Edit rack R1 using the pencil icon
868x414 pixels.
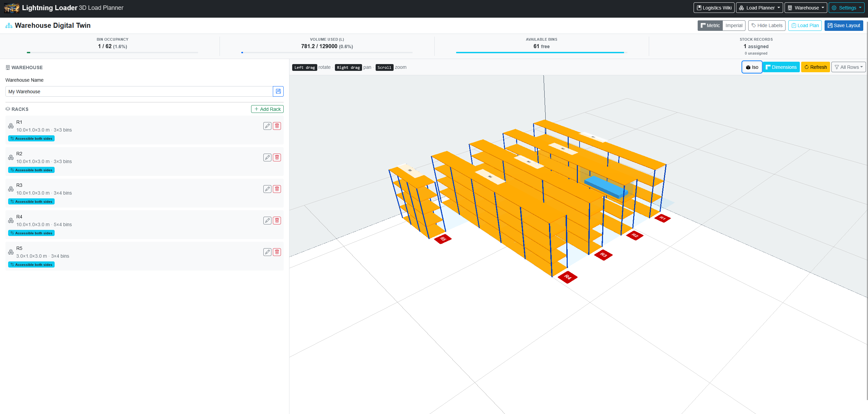click(x=267, y=125)
